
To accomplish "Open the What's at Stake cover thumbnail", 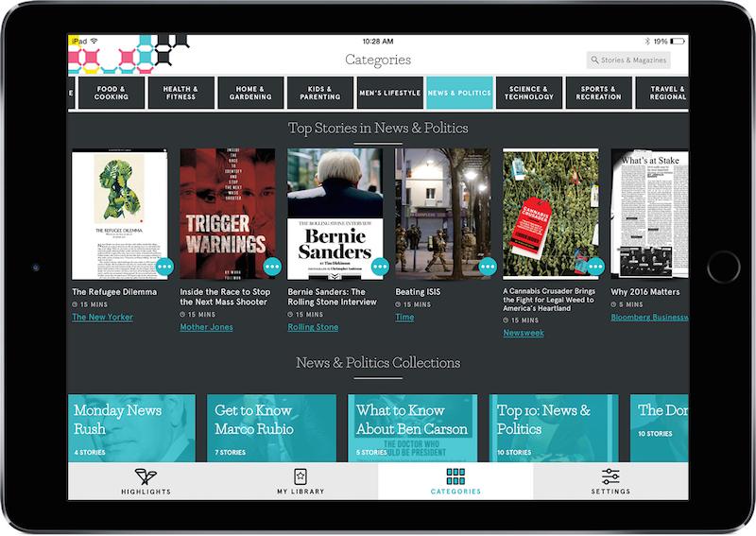I will pyautogui.click(x=649, y=214).
